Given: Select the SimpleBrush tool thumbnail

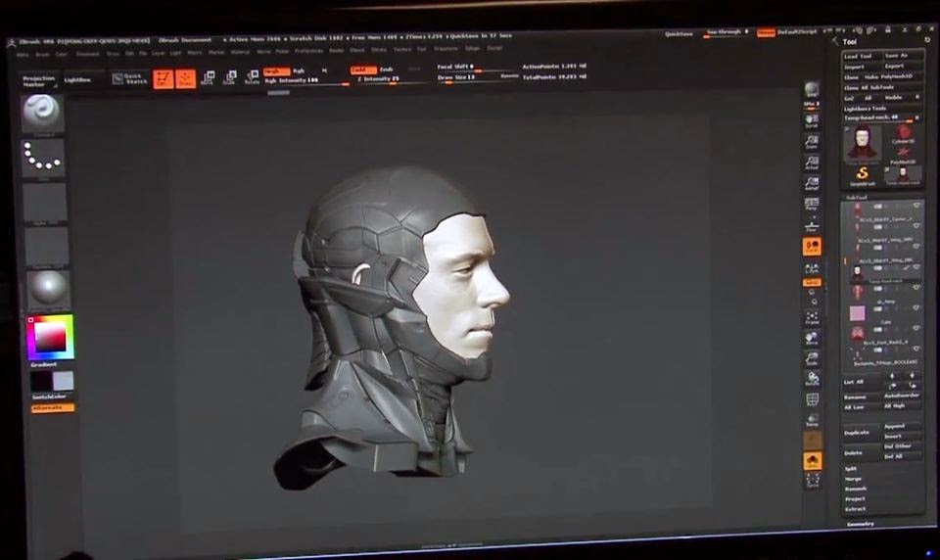Looking at the screenshot, I should 862,175.
